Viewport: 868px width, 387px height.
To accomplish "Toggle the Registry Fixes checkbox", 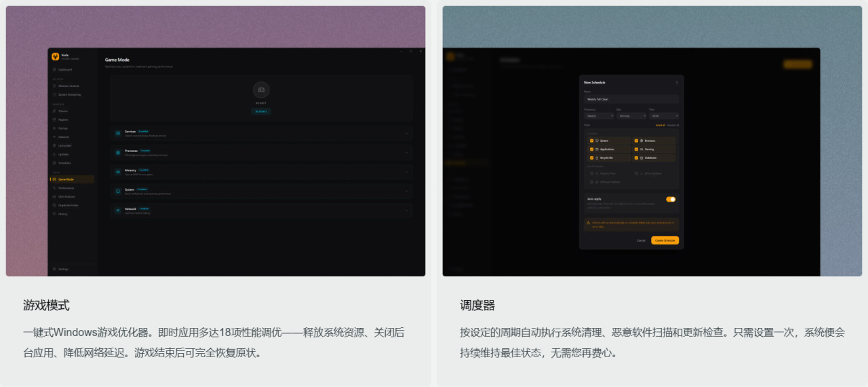I will point(592,173).
